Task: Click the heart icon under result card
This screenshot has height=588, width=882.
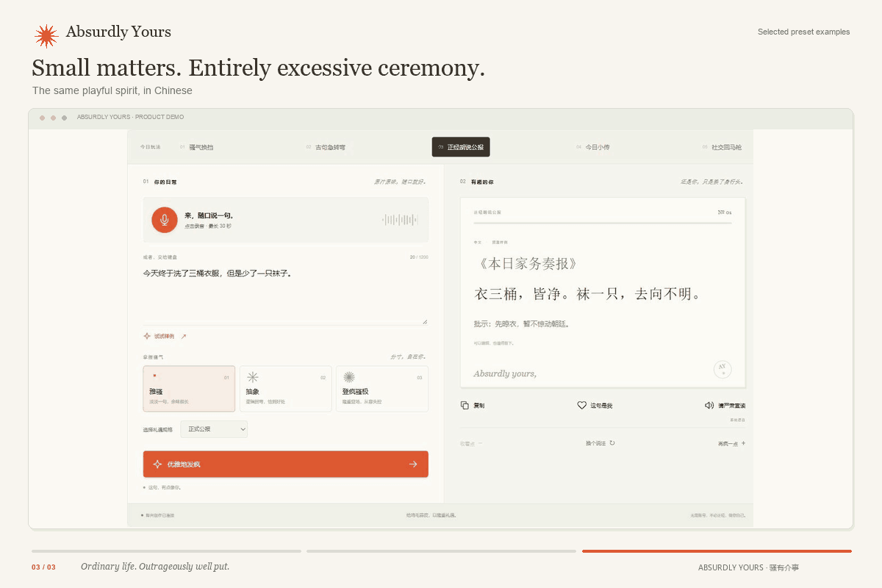Action: pyautogui.click(x=581, y=405)
